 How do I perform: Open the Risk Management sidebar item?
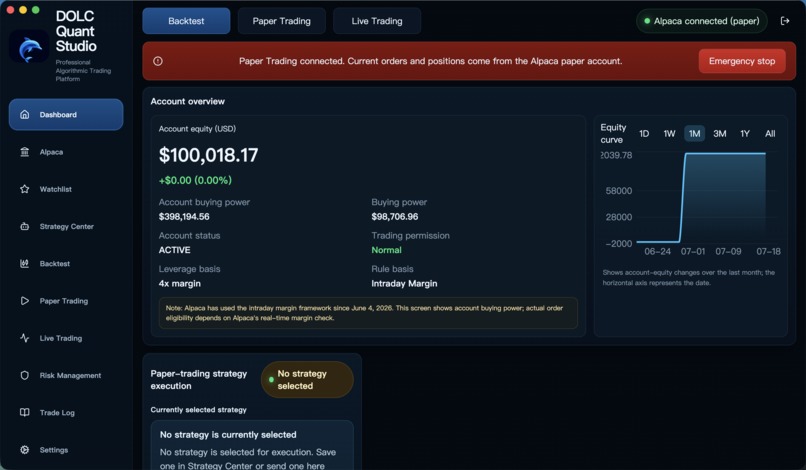66,375
